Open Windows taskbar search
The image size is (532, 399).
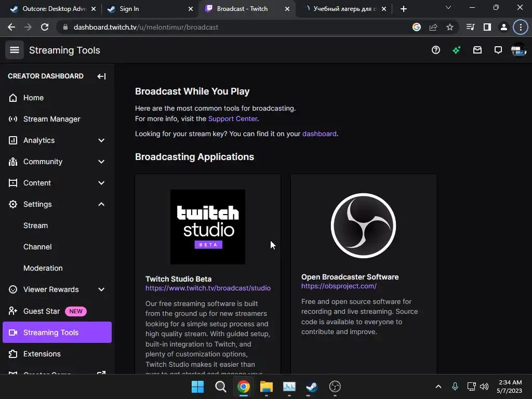(x=220, y=387)
